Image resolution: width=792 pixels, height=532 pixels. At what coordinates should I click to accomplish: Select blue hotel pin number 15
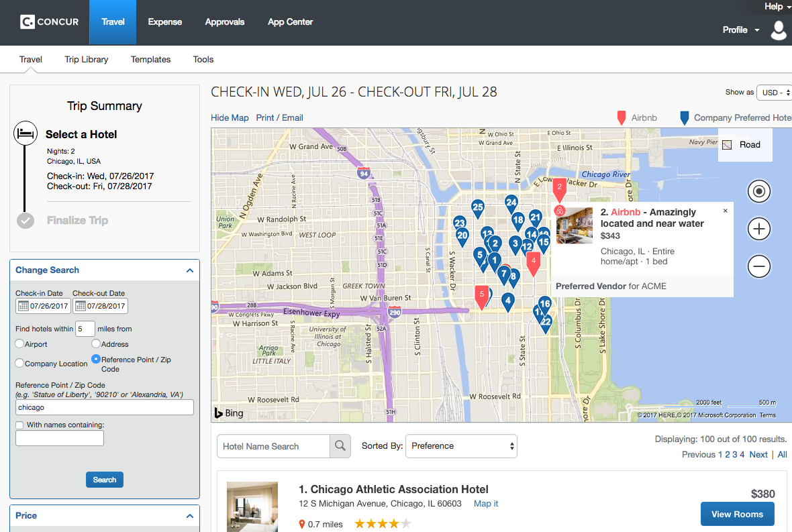pyautogui.click(x=544, y=244)
